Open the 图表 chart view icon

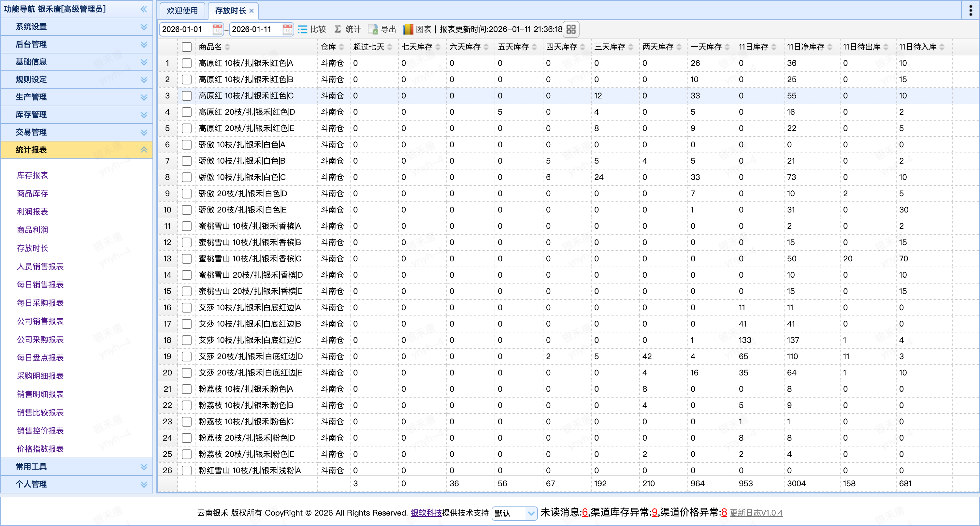pos(408,29)
